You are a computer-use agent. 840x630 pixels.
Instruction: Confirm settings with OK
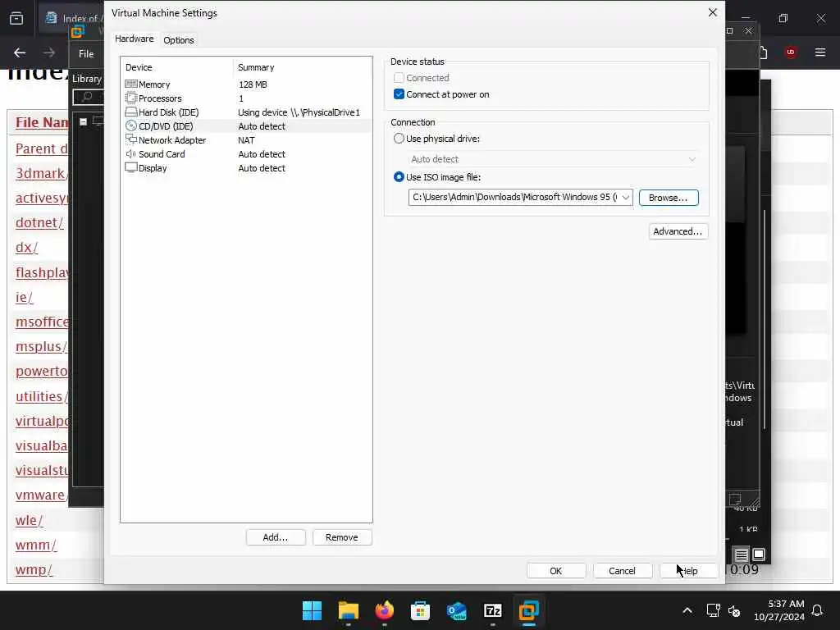coord(556,571)
